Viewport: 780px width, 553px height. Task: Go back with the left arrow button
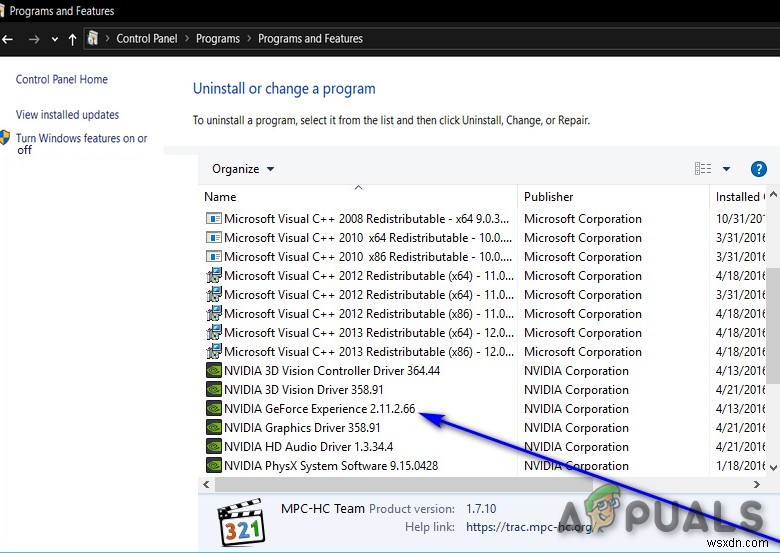point(7,39)
